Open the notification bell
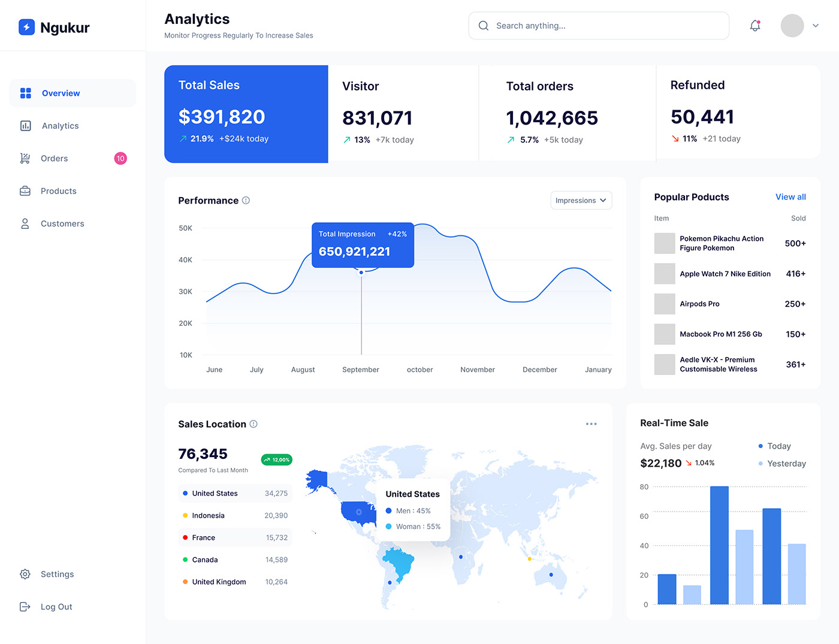 tap(755, 26)
